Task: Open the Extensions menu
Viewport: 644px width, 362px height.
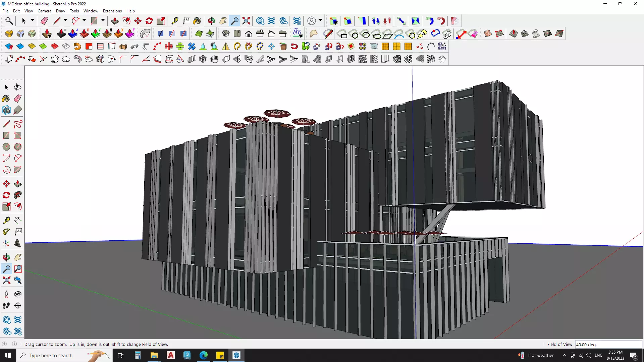Action: point(112,11)
